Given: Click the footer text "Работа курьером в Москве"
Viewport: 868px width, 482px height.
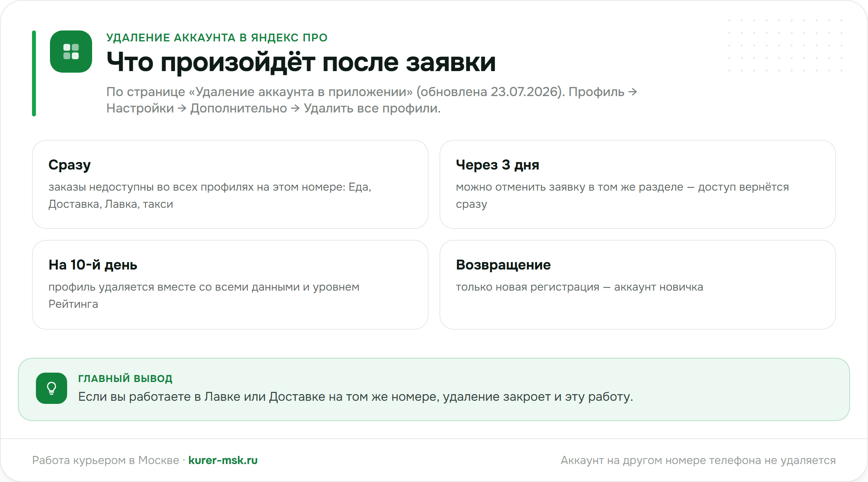Looking at the screenshot, I should point(105,460).
